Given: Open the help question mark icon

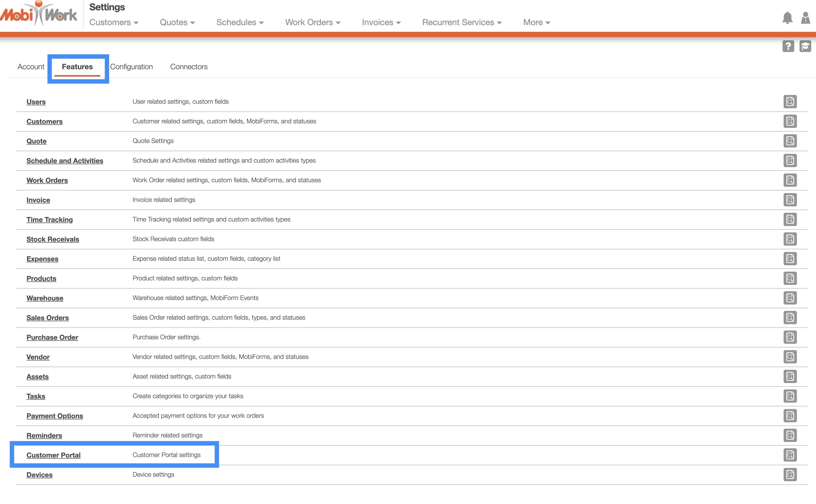Looking at the screenshot, I should 788,46.
